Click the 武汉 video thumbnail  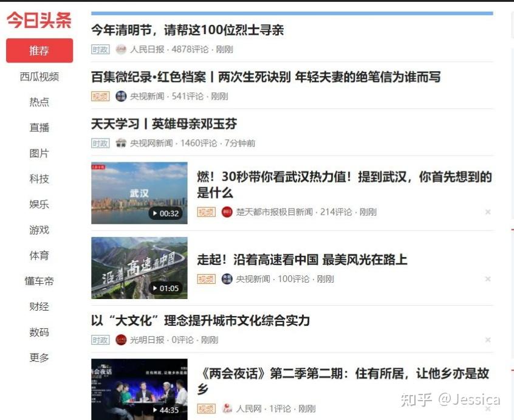point(139,193)
